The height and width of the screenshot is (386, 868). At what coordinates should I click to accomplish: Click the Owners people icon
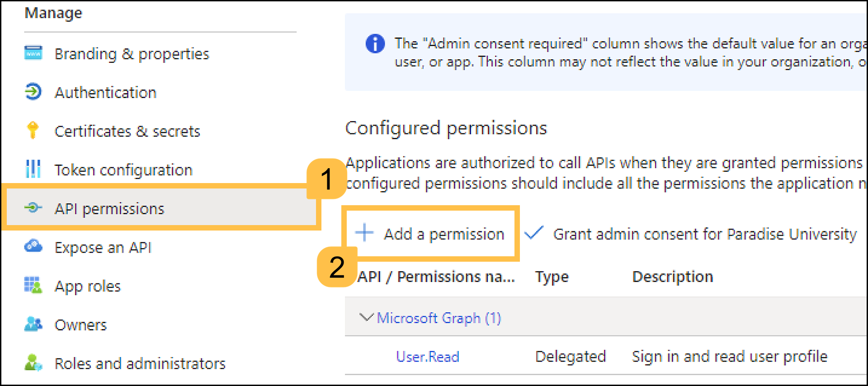pyautogui.click(x=33, y=325)
